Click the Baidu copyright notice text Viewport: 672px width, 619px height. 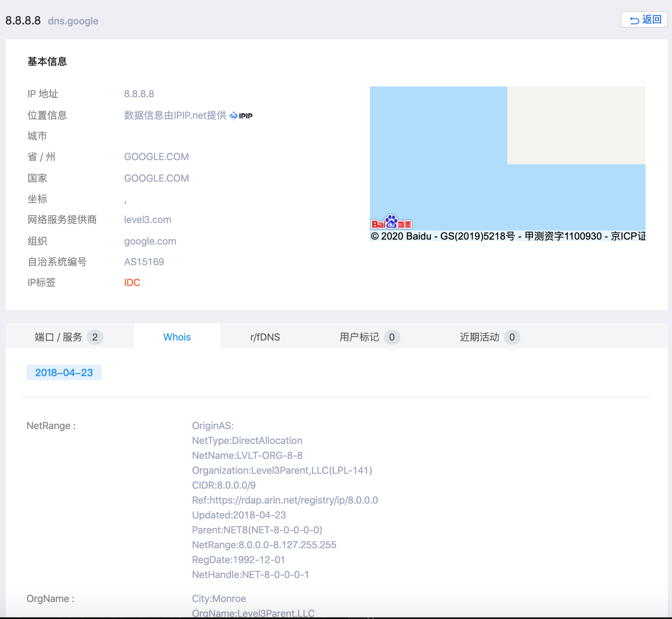point(508,236)
